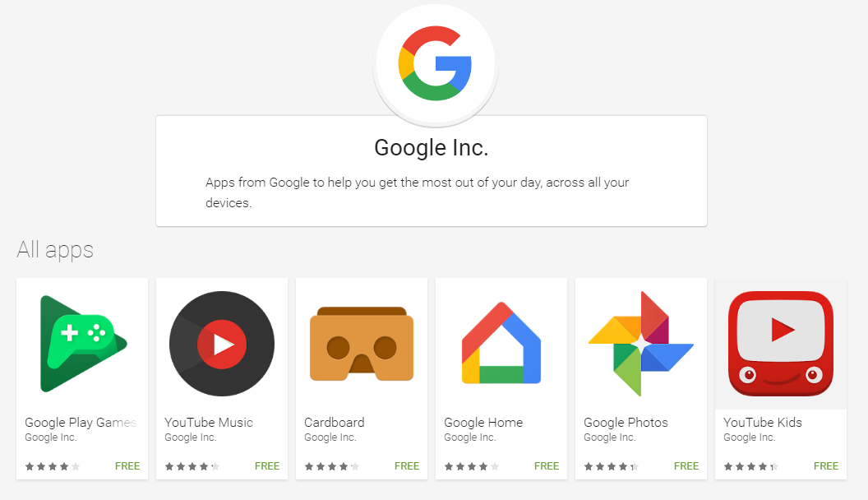
Task: Click FREE button on YouTube Kids card
Action: point(826,466)
